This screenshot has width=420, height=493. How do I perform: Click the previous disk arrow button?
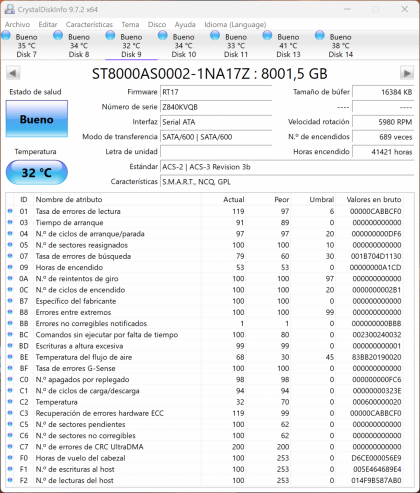pos(13,73)
